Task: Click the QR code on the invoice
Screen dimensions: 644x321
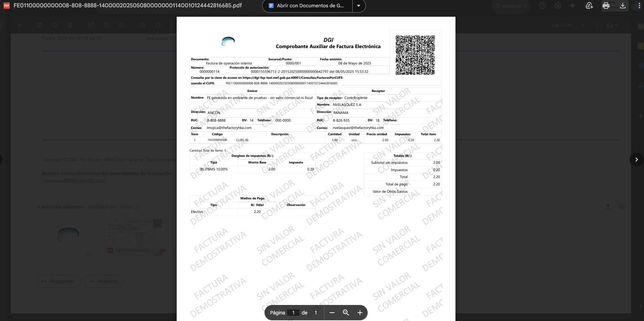Action: tap(415, 55)
